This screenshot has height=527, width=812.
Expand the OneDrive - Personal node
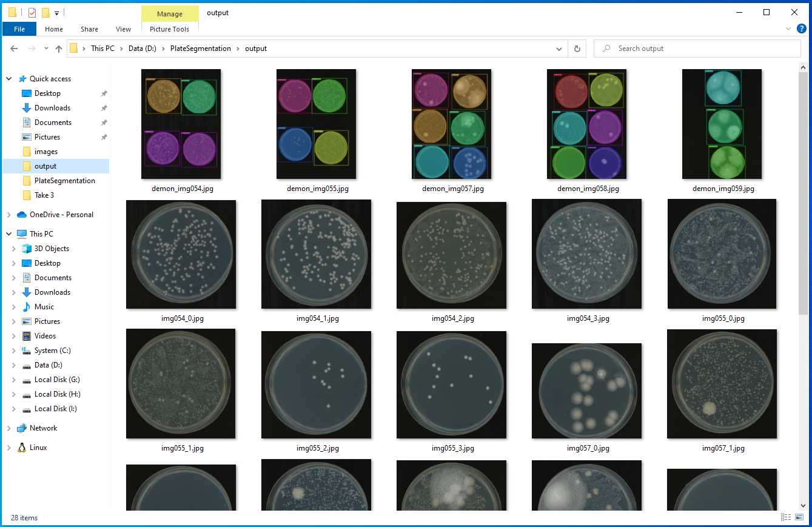8,215
